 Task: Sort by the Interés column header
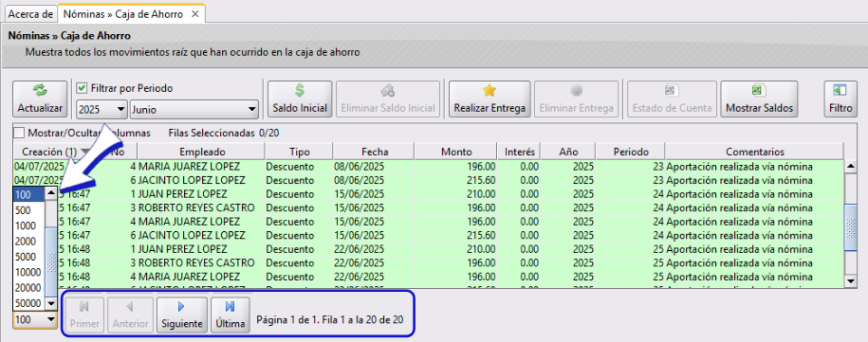coord(520,152)
